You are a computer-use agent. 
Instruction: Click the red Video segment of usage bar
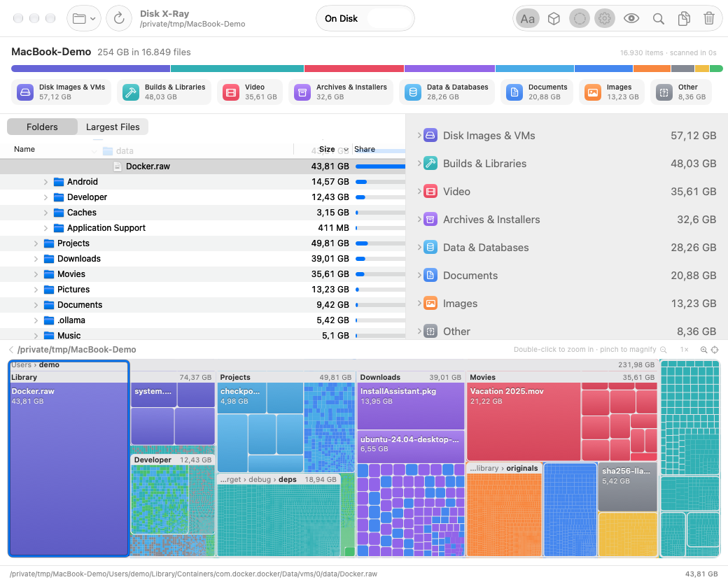tap(353, 69)
